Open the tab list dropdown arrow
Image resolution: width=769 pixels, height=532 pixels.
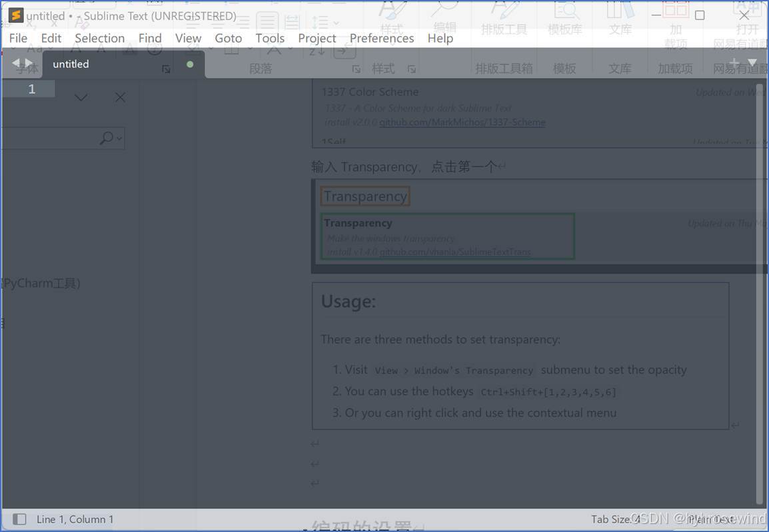[752, 63]
